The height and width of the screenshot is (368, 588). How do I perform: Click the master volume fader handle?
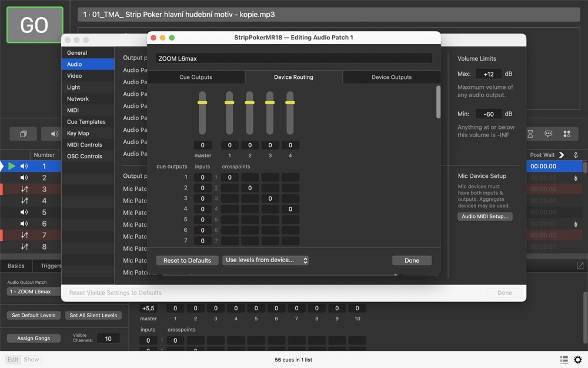coord(202,102)
